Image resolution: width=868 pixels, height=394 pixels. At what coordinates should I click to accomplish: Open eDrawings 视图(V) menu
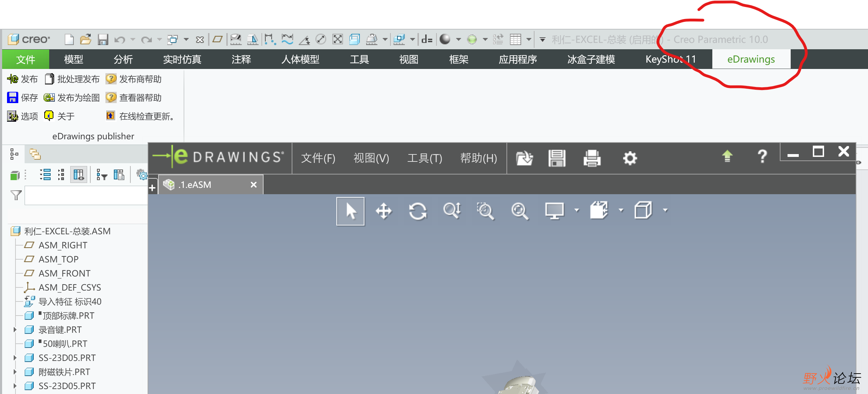371,158
